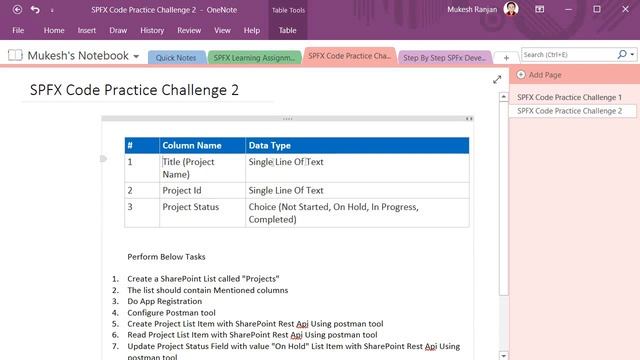Switch to the Home ribbon tab
Image resolution: width=640 pixels, height=360 pixels.
click(54, 30)
